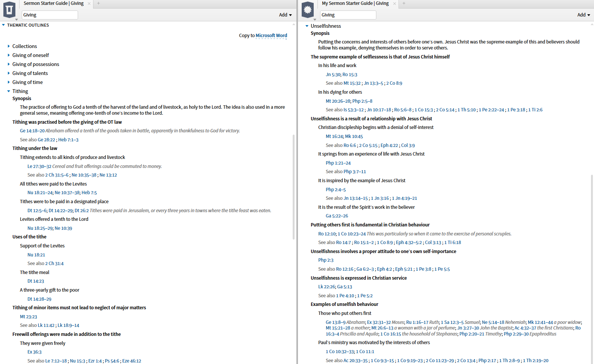Open the Ge 14:18–20 reference
594x364 pixels.
32,131
